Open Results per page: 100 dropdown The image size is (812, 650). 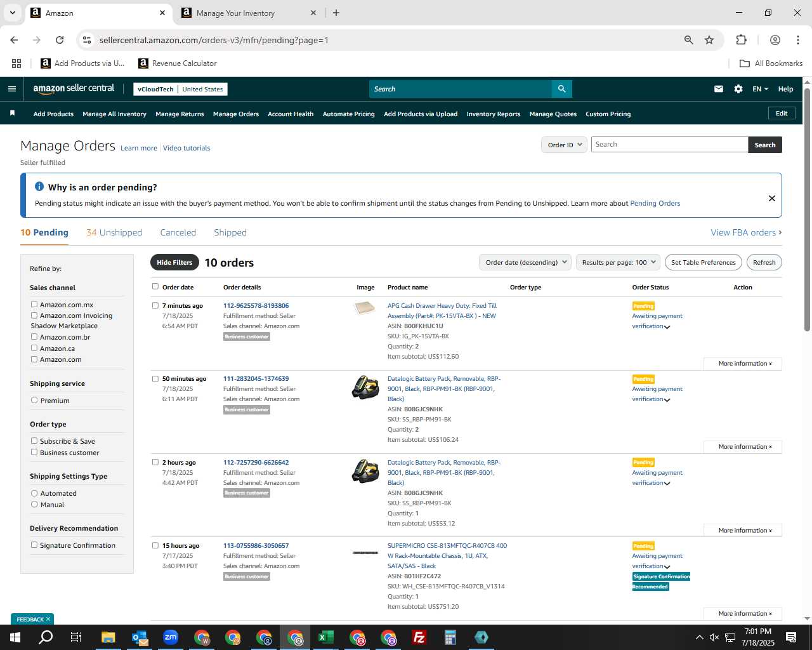tap(619, 262)
